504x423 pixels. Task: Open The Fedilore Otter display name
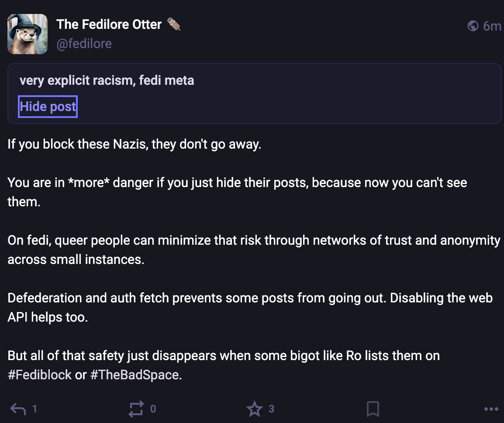pos(109,24)
